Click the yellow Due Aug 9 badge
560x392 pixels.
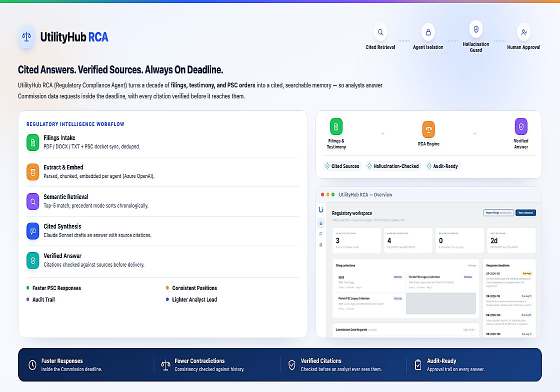coord(527,274)
